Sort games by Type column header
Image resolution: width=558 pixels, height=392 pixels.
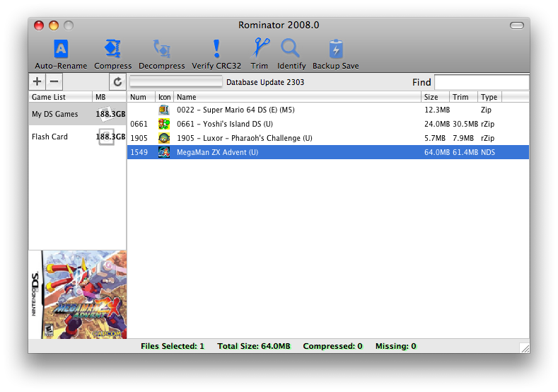click(489, 97)
